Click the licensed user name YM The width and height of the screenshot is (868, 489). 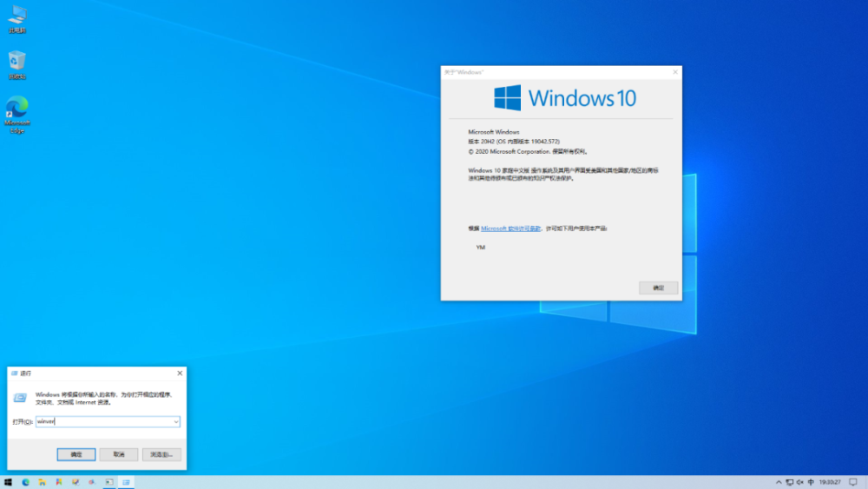tap(481, 248)
